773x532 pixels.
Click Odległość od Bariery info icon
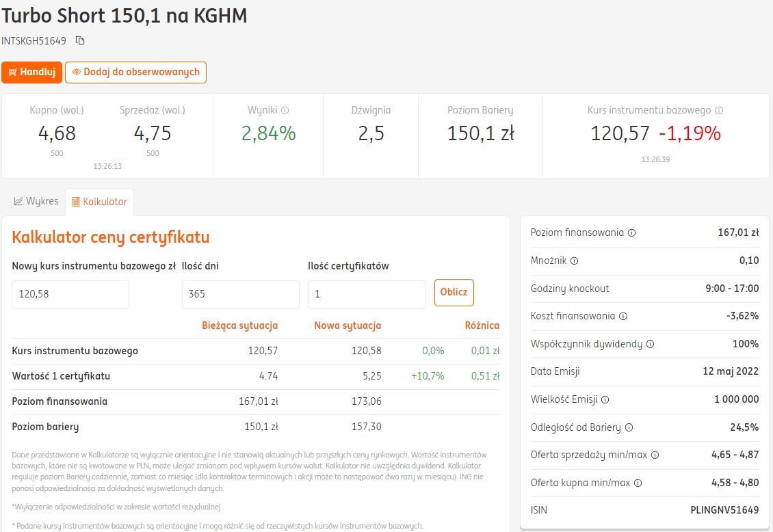click(629, 427)
